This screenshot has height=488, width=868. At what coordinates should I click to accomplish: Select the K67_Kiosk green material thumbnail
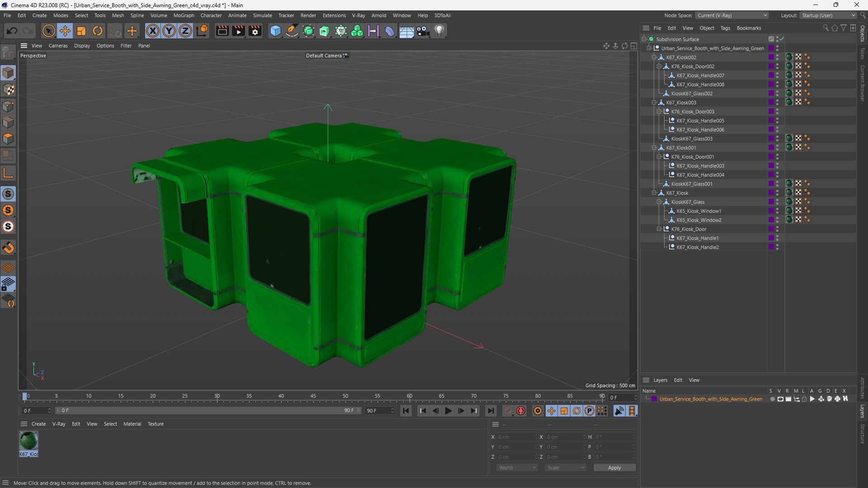coord(28,441)
